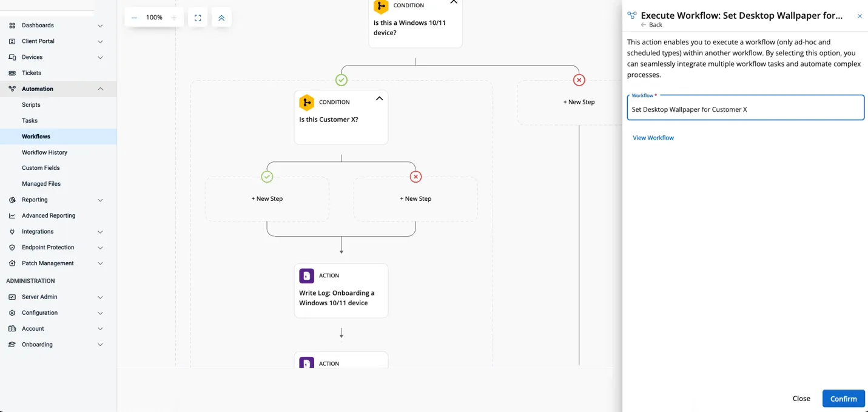The width and height of the screenshot is (868, 412).
Task: Expand the Dashboards sidebar section
Action: click(x=100, y=25)
